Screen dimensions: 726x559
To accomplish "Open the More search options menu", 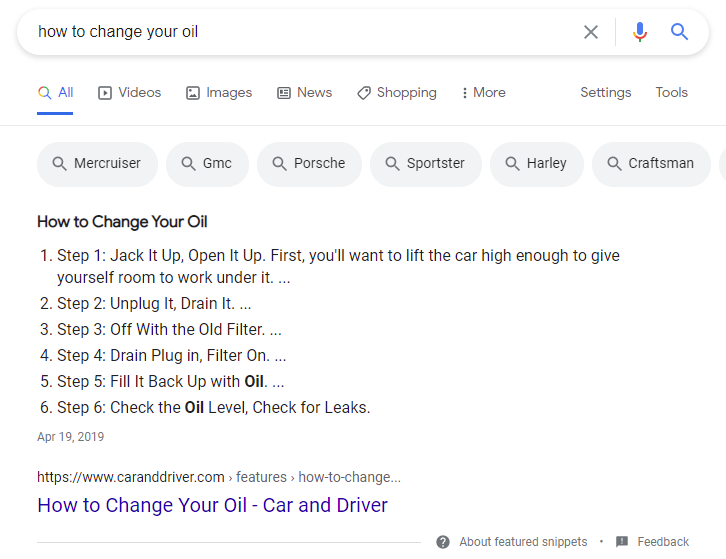I will 483,93.
